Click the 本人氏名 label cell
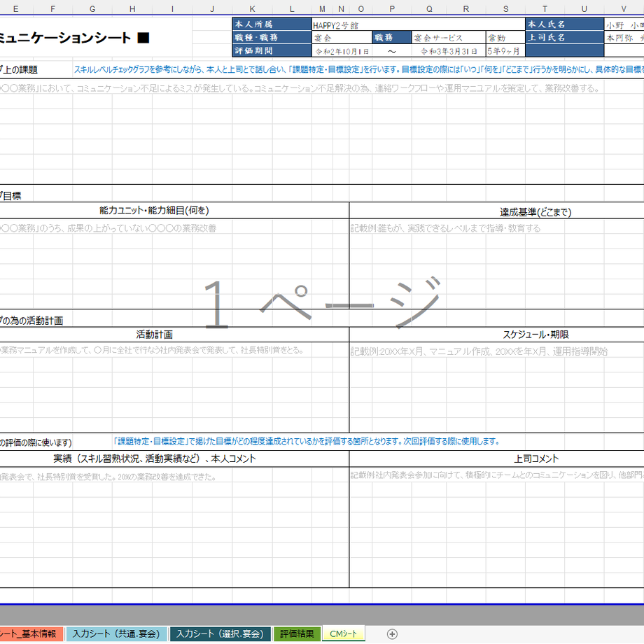The width and height of the screenshot is (644, 644). [x=565, y=24]
